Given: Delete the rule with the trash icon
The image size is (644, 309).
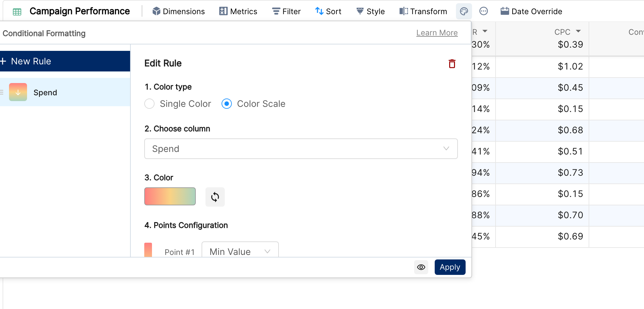Looking at the screenshot, I should pos(452,64).
